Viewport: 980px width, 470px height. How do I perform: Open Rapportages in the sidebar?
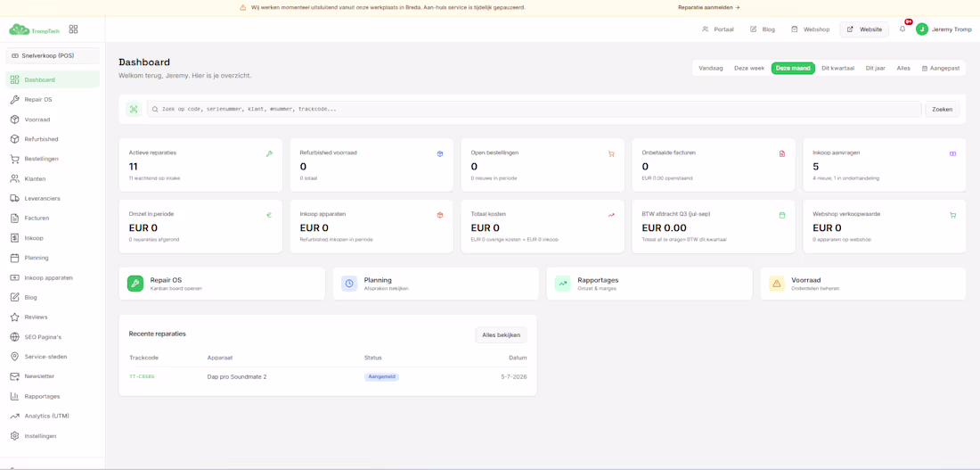click(x=53, y=396)
